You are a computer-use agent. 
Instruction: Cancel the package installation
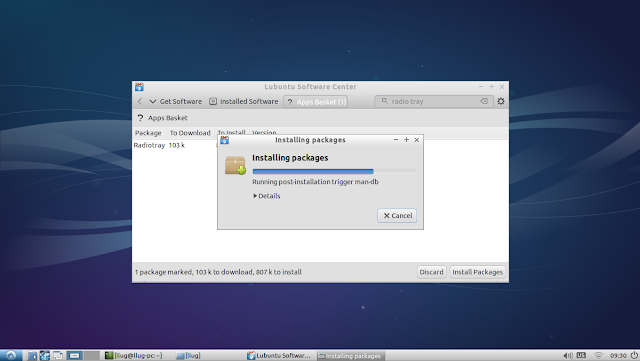tap(397, 216)
